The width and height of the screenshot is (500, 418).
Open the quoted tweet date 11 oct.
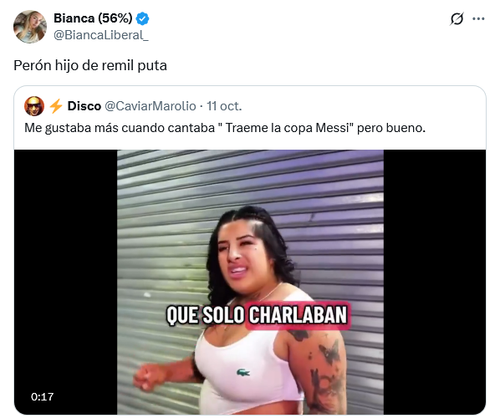[224, 106]
